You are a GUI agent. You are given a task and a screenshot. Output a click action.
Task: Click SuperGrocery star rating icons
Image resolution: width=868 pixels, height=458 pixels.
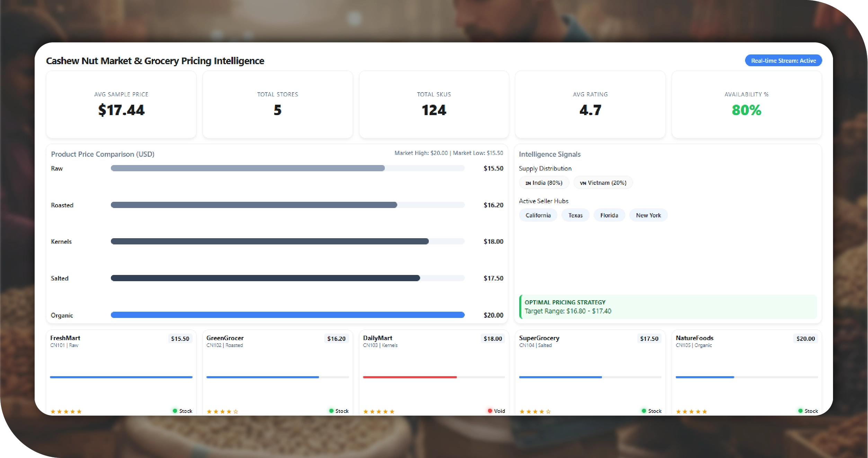(535, 412)
